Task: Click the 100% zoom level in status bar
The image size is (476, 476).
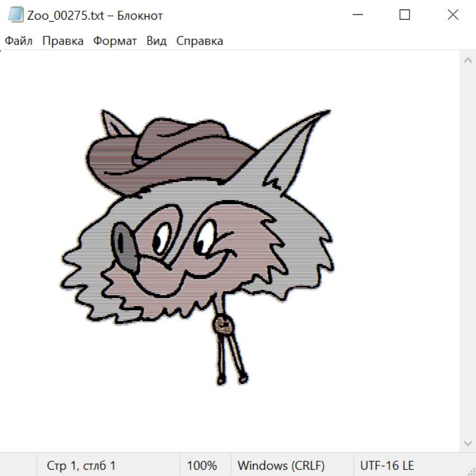Action: (202, 465)
